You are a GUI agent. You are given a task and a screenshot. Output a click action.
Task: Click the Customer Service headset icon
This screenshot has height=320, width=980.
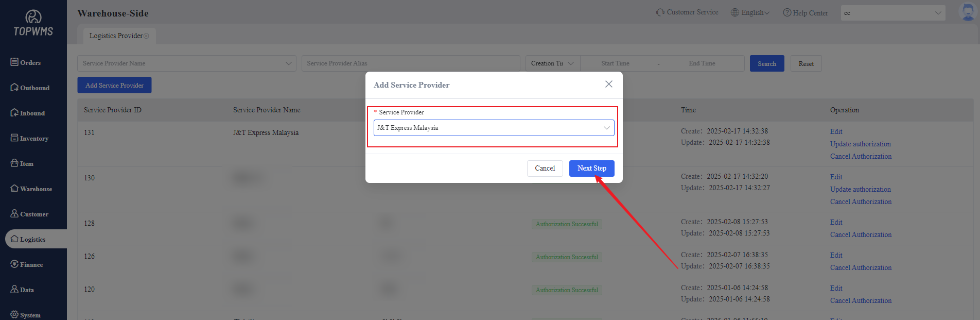pyautogui.click(x=660, y=12)
